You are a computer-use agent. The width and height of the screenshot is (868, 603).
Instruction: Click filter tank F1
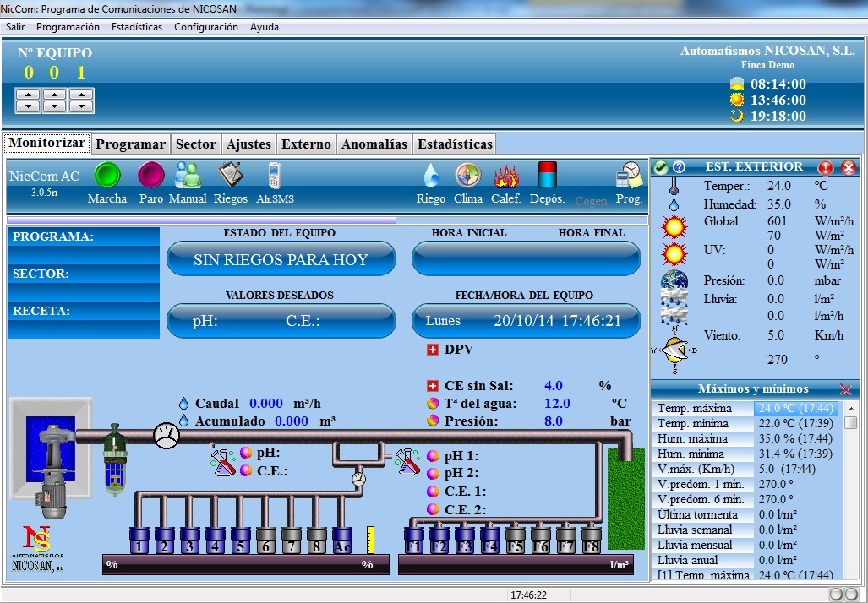[413, 541]
